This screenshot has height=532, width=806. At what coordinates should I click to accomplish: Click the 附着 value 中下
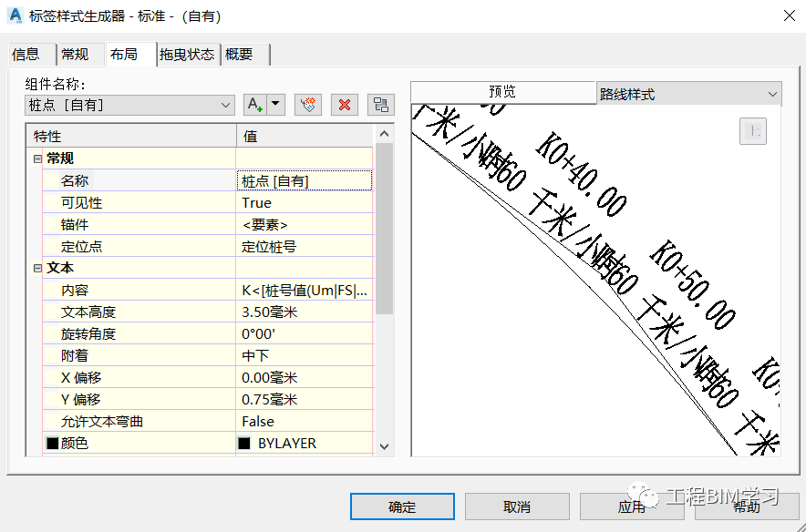[x=305, y=356]
